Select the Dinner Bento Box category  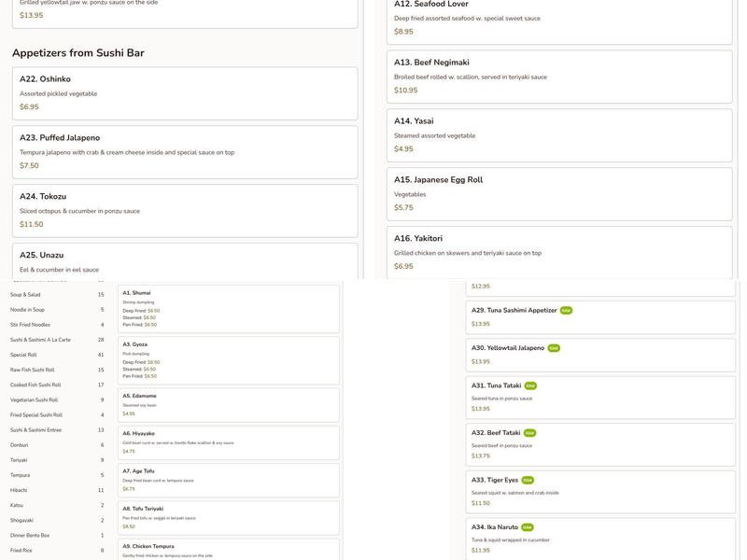point(30,536)
